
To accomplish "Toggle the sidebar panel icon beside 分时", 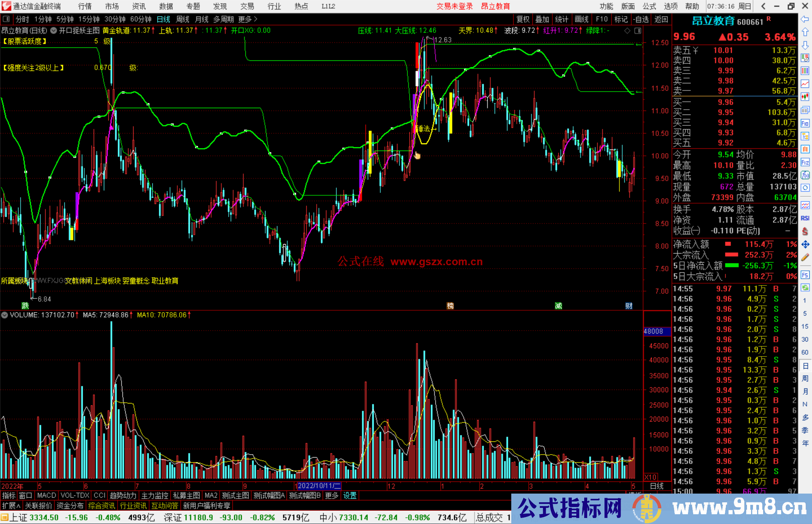I will (6, 19).
